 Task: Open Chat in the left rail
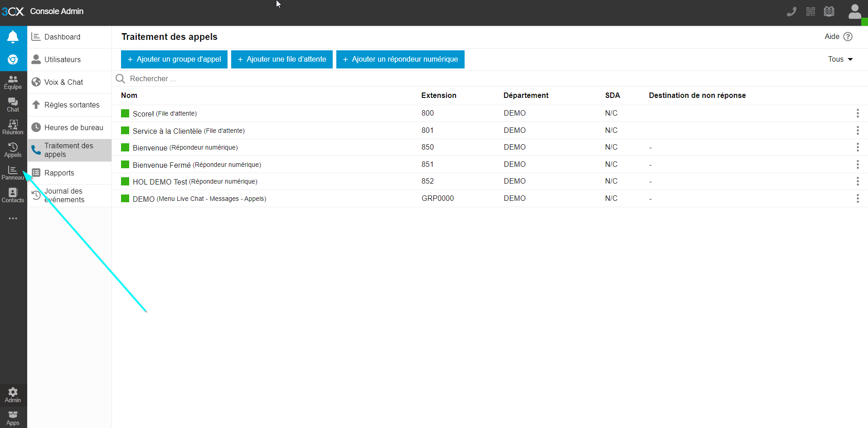tap(13, 105)
